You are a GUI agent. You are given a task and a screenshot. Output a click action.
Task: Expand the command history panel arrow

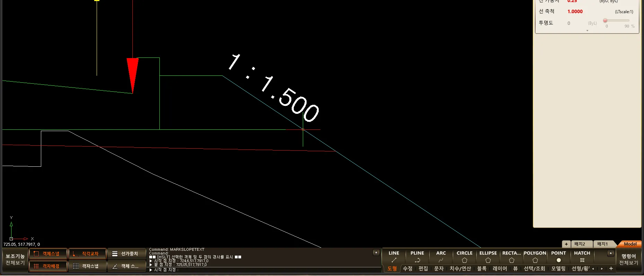pos(376,252)
